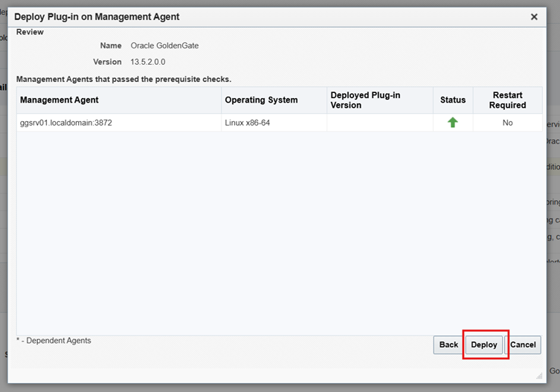Click the empty Deployed Plug-in Version cell

(x=379, y=123)
